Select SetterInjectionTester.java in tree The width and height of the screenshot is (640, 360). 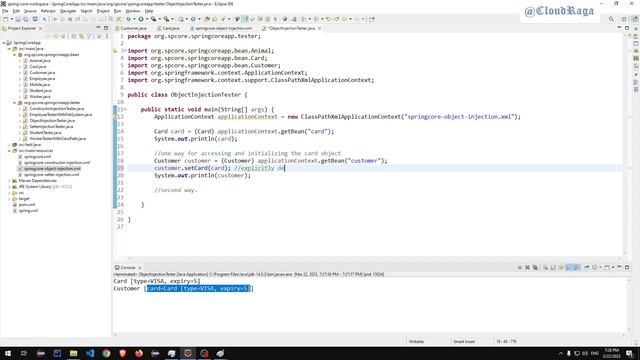click(51, 127)
